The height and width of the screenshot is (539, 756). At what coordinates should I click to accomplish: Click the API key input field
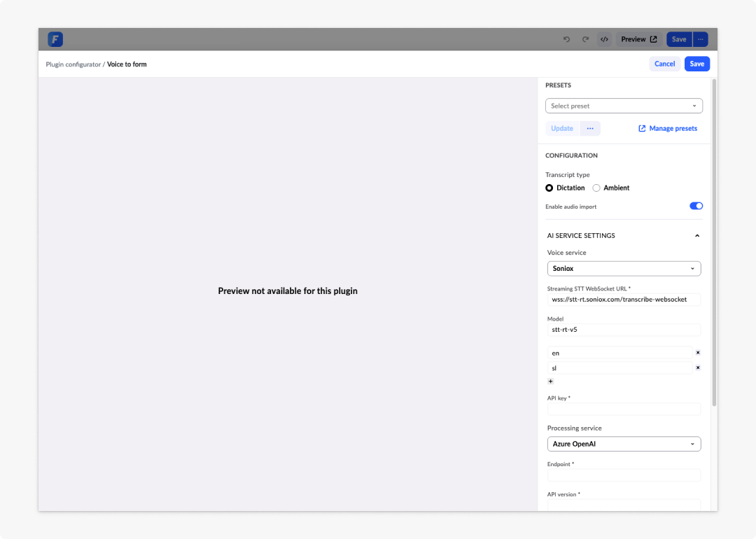tap(624, 409)
